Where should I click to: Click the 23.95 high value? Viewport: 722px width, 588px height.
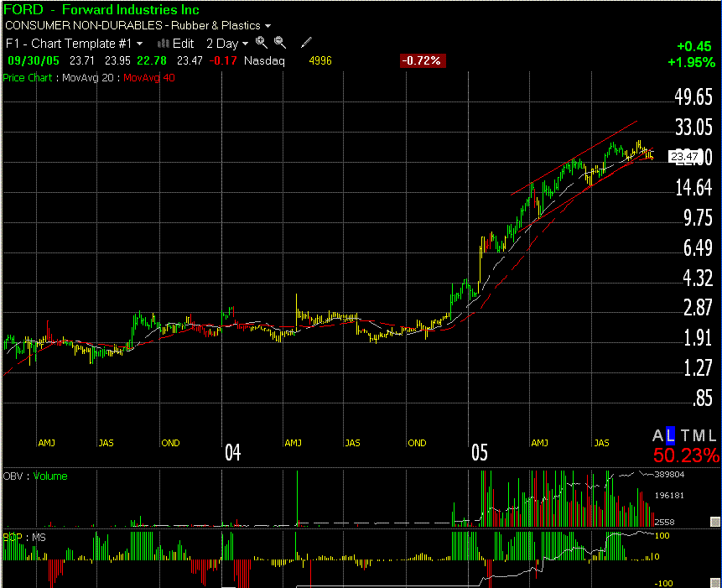tap(117, 60)
